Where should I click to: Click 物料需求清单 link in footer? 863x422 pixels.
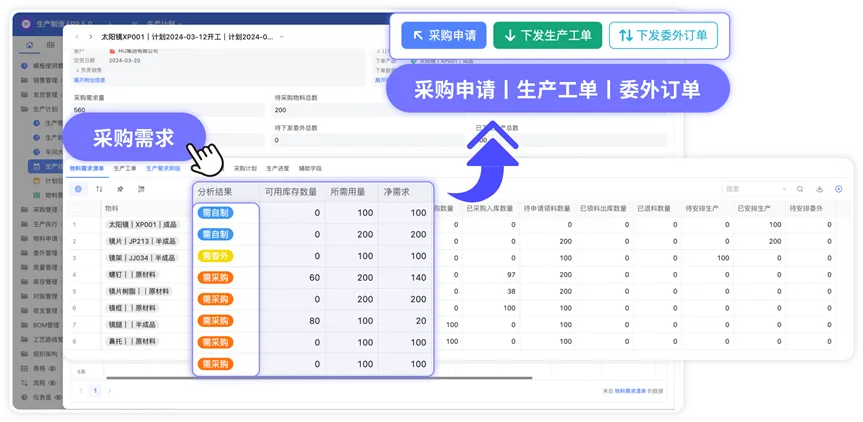coord(630,391)
